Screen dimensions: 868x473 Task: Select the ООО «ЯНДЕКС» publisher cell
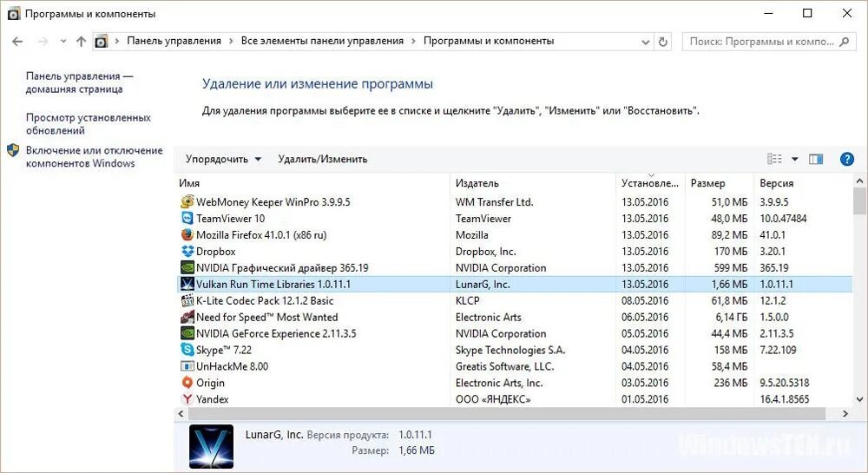pyautogui.click(x=493, y=399)
